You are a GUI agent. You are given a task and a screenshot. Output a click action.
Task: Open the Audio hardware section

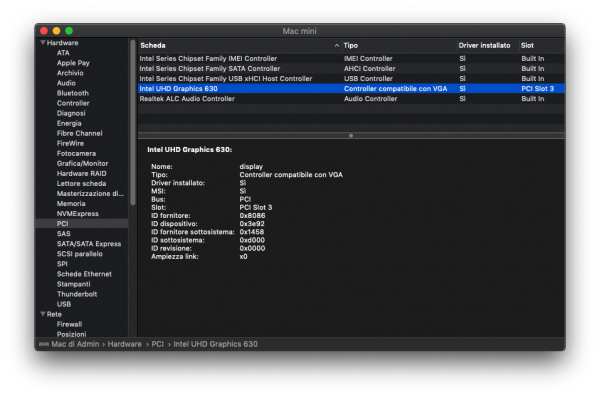point(66,83)
